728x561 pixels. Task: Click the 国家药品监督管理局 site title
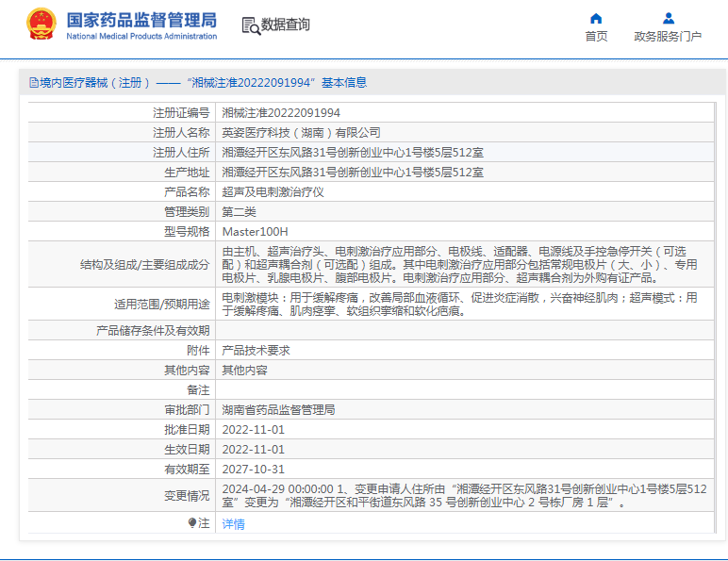coord(141,19)
